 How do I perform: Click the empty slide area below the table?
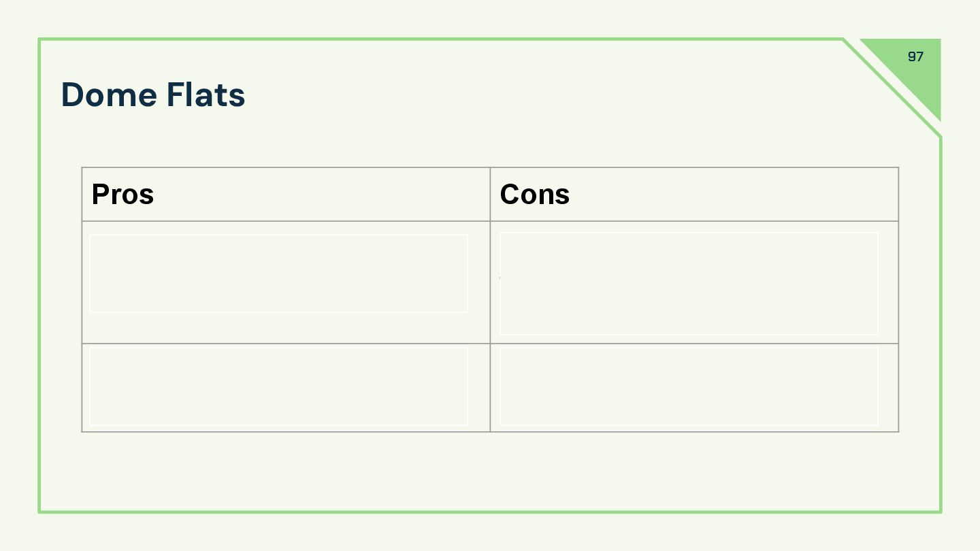point(490,471)
